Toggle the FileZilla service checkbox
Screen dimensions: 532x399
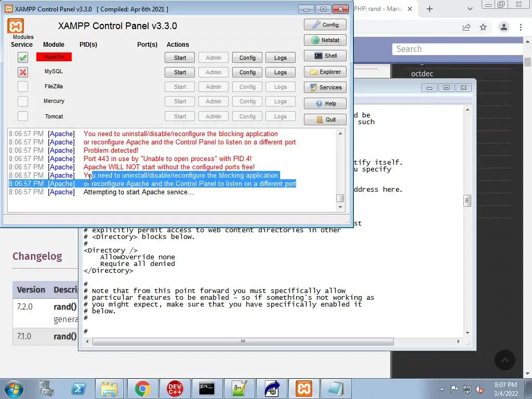tap(23, 87)
